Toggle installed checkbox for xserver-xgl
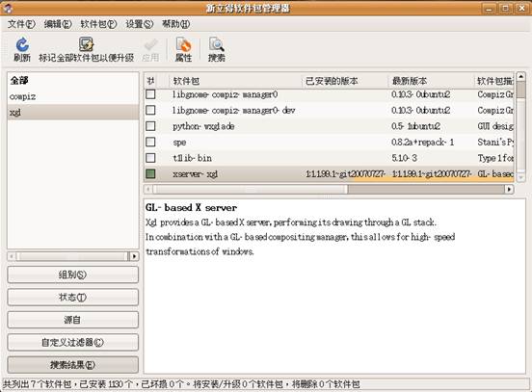Viewport: 532px width, 392px height. tap(150, 173)
